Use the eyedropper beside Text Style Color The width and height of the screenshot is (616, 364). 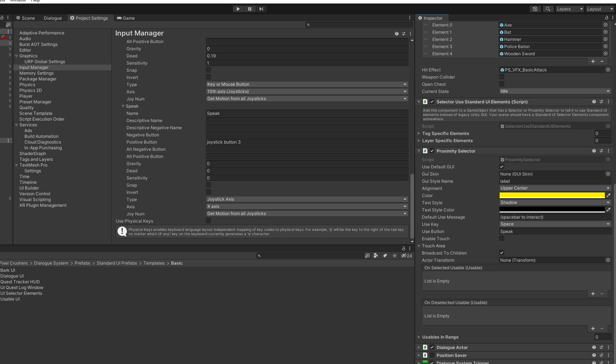608,210
